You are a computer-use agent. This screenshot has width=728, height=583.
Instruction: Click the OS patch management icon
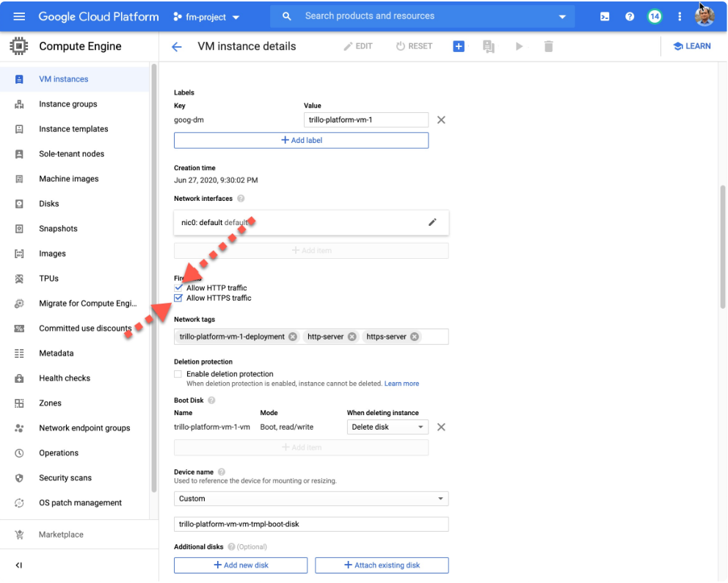pos(19,503)
